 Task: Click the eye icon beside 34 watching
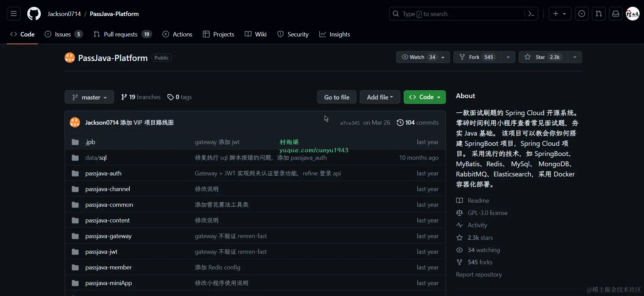pyautogui.click(x=460, y=250)
